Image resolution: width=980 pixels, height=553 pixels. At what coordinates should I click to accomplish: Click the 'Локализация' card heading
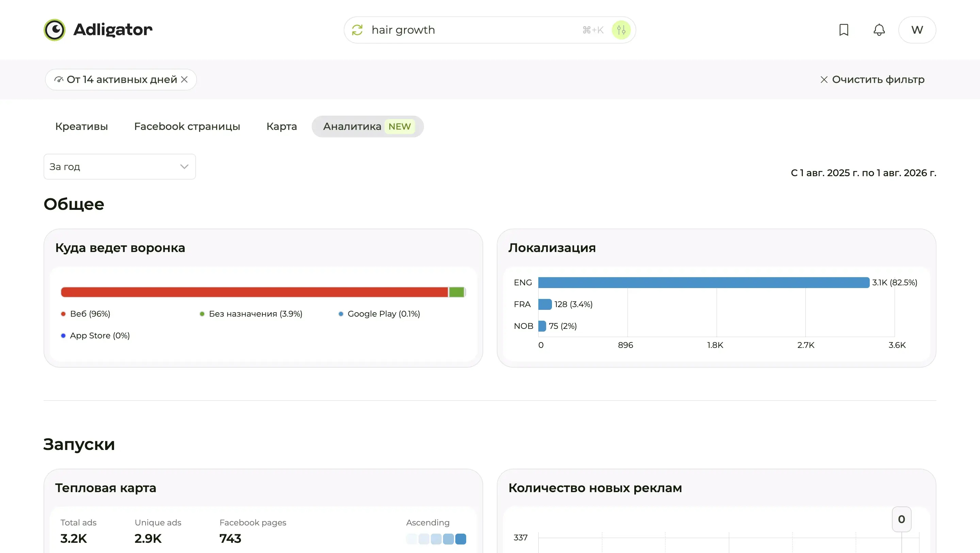pyautogui.click(x=552, y=248)
